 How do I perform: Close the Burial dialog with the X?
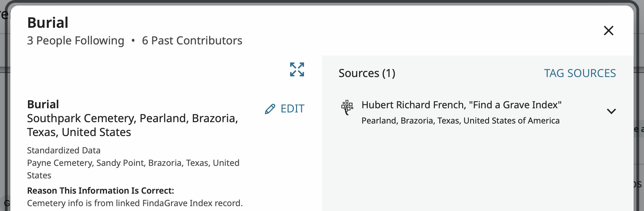[x=608, y=31]
